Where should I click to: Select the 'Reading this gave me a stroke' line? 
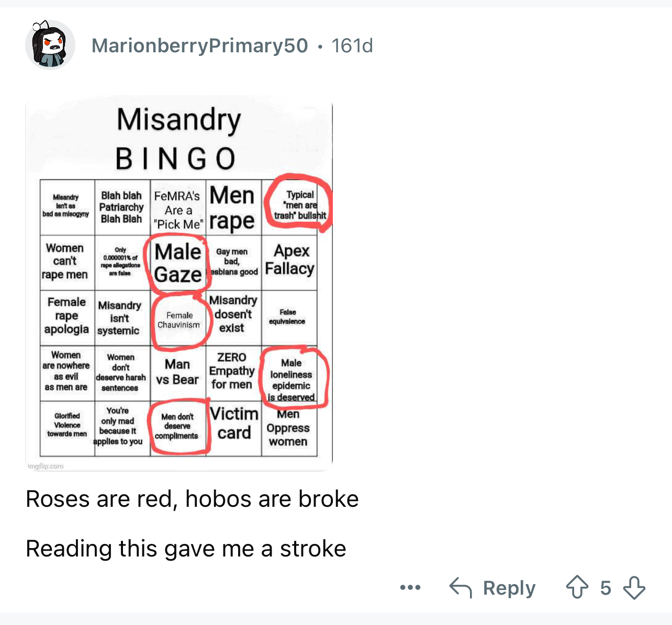[x=186, y=549]
